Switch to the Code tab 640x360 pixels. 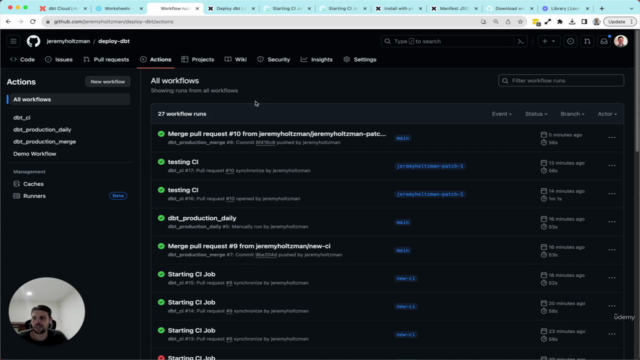pos(22,60)
